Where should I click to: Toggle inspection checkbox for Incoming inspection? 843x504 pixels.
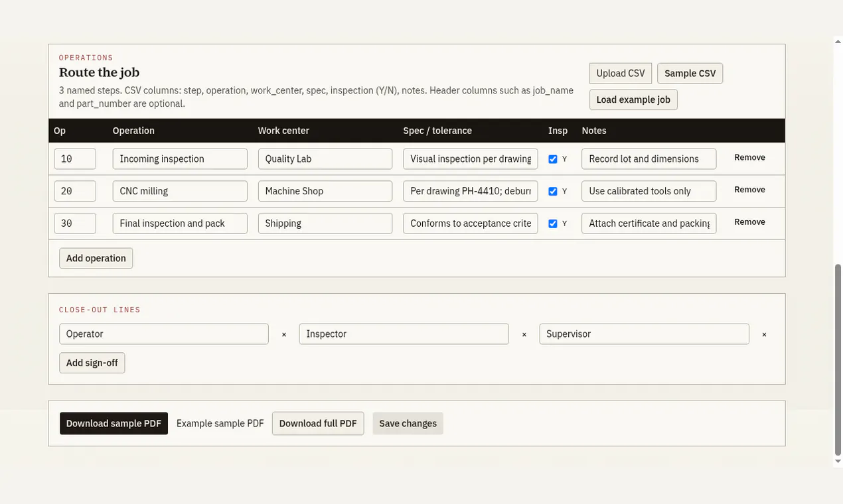553,159
